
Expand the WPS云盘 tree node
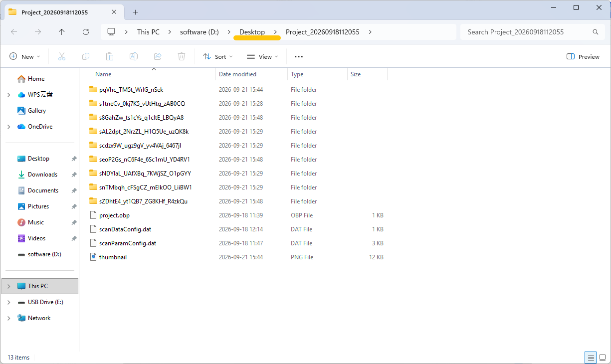coord(9,95)
